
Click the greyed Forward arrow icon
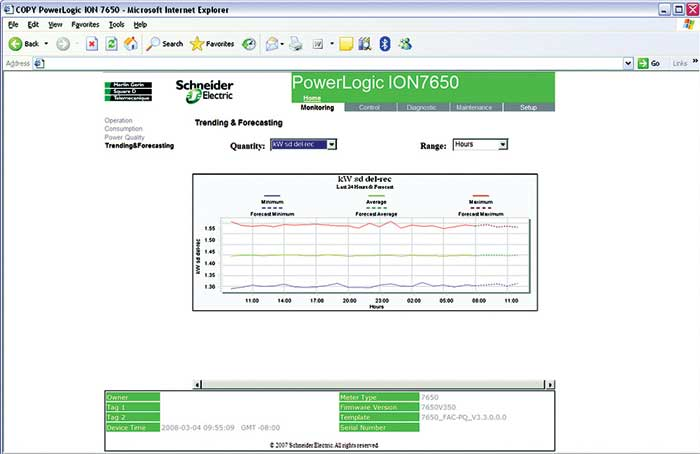click(x=63, y=44)
